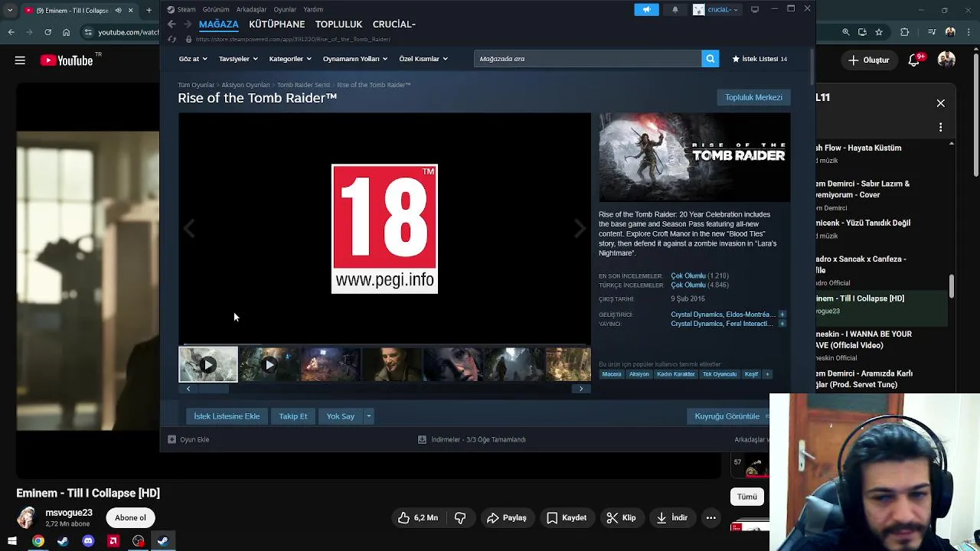Open more actions menu under video

point(710,518)
